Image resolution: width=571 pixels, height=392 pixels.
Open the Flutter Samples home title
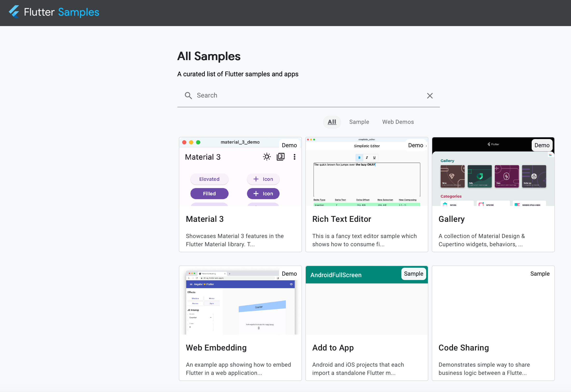coord(62,12)
